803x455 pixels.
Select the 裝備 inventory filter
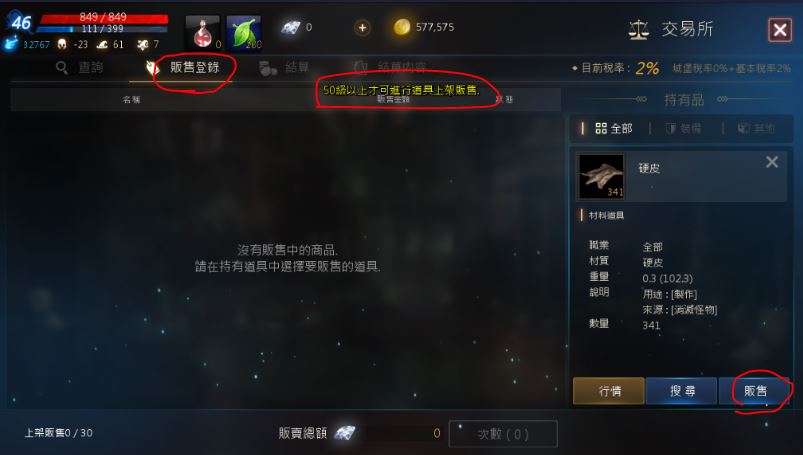683,129
